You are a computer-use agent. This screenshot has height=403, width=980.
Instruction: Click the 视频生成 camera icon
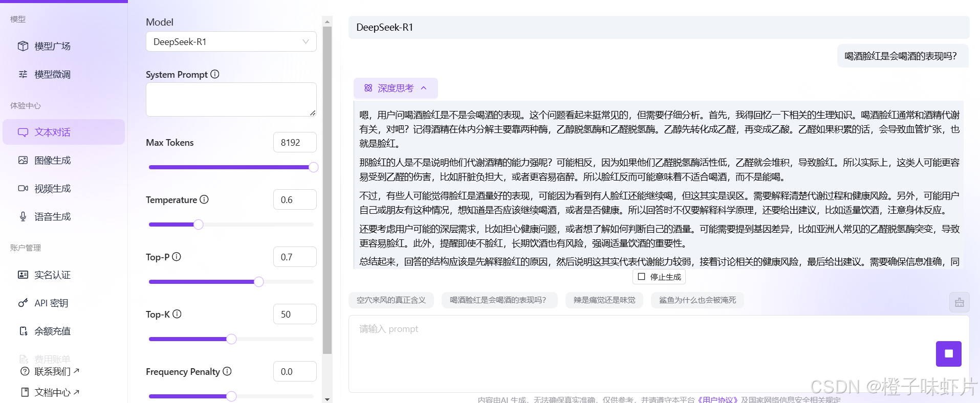tap(23, 188)
